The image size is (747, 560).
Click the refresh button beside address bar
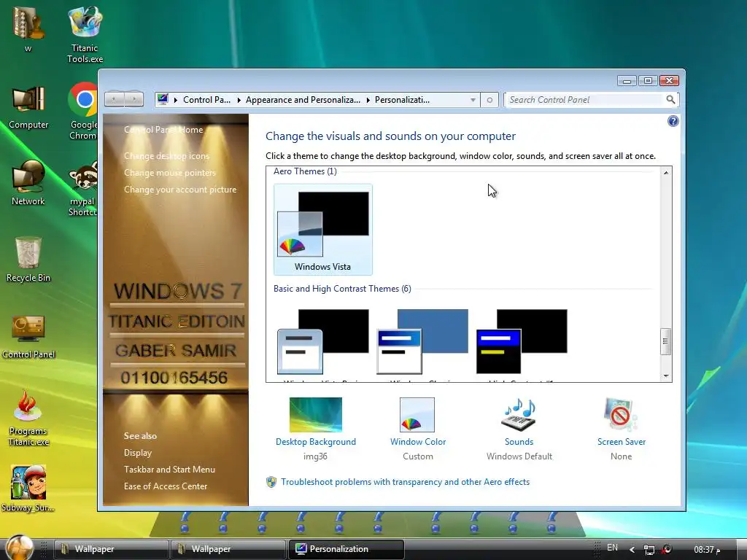pos(489,100)
